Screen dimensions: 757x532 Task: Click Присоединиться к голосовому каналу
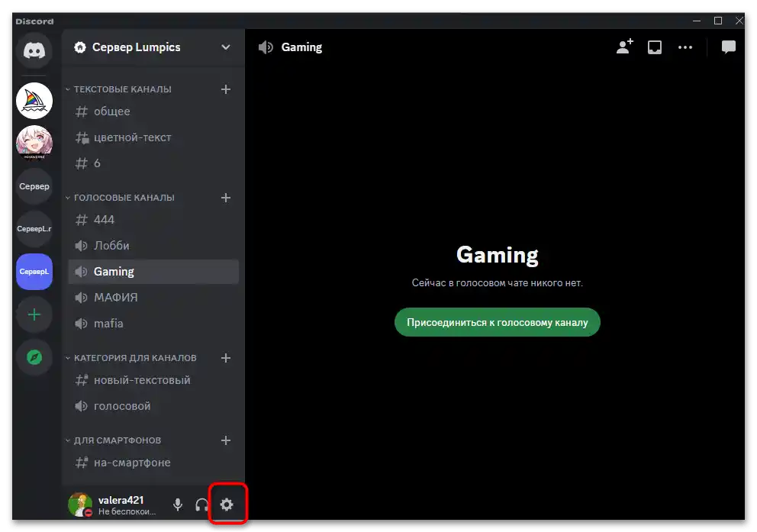point(497,322)
